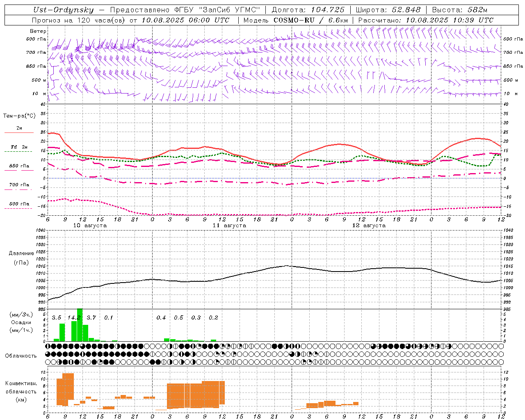Select the "2м" temperature legend entry

19,128
